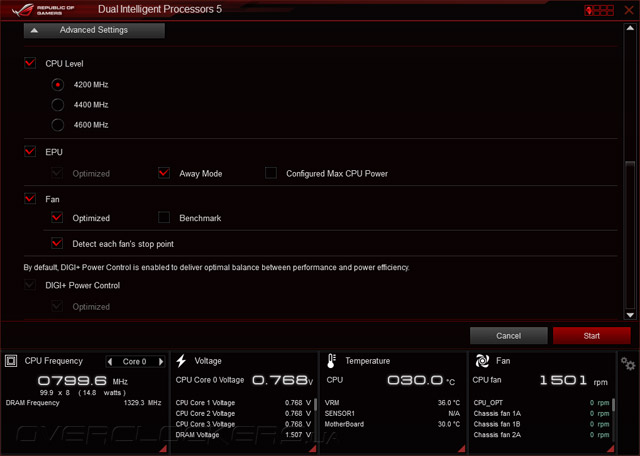Collapse the Advanced Settings section
Viewport: 640px width, 456px height.
(94, 30)
